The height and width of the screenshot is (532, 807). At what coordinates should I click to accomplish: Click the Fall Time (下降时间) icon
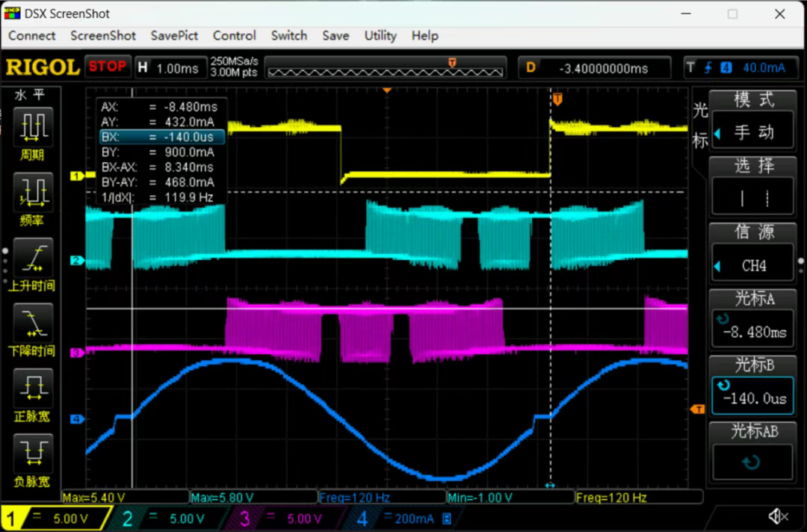(31, 323)
